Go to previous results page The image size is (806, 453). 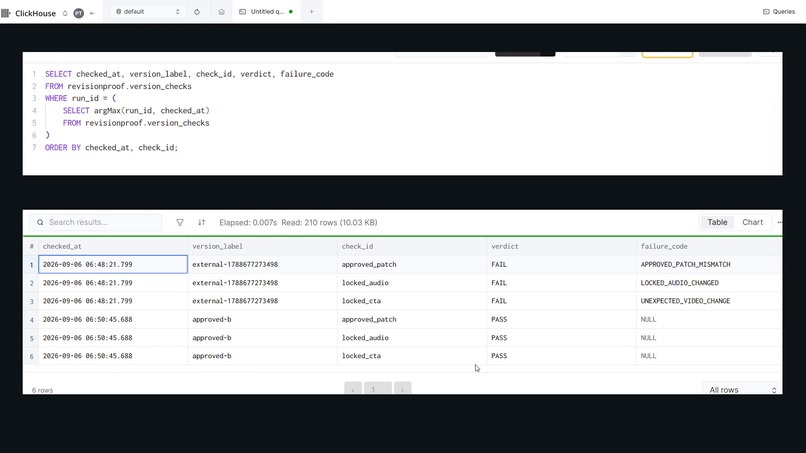[353, 389]
